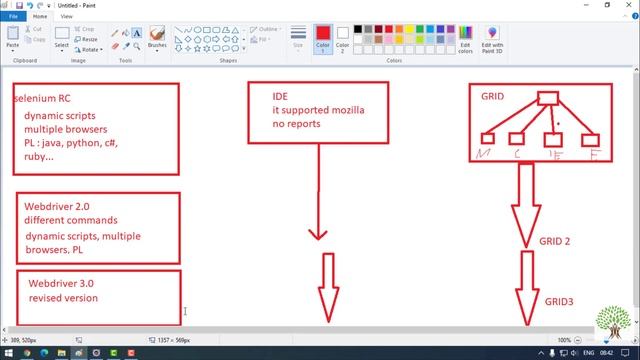Click the Cut button

[33, 29]
